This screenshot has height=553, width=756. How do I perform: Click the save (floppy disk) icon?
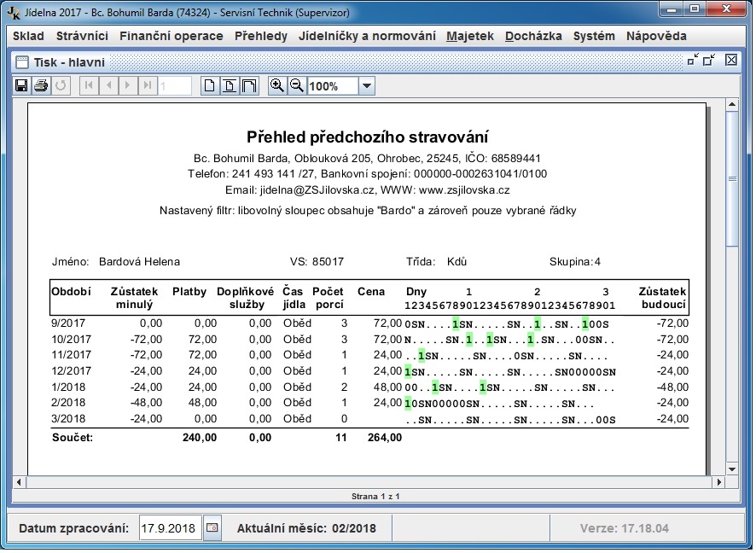(x=22, y=86)
